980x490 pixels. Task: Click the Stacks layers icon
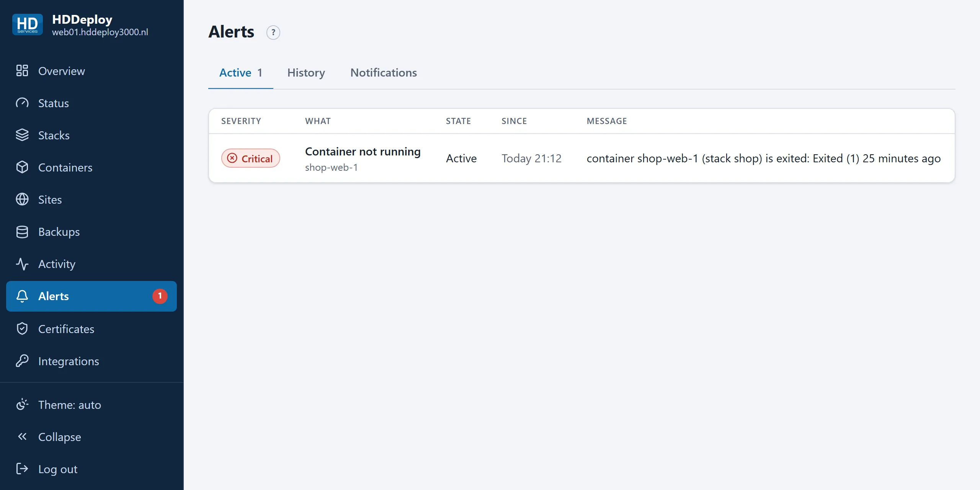point(22,135)
